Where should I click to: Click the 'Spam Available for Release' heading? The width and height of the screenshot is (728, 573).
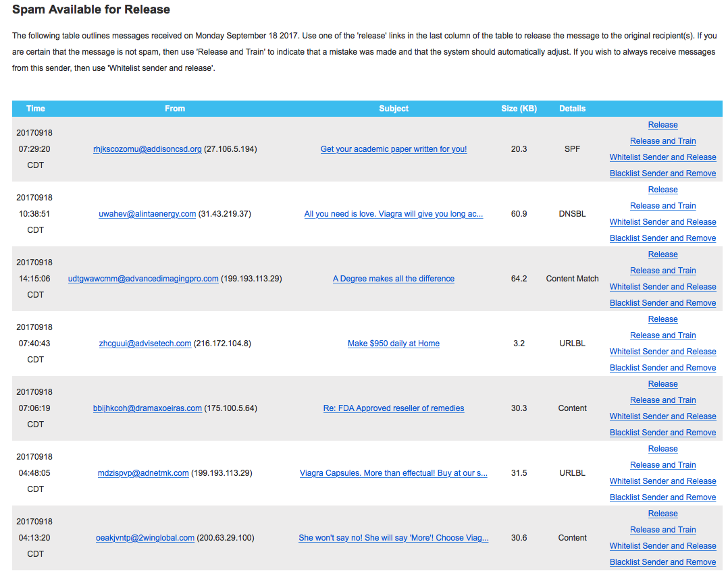pos(91,9)
